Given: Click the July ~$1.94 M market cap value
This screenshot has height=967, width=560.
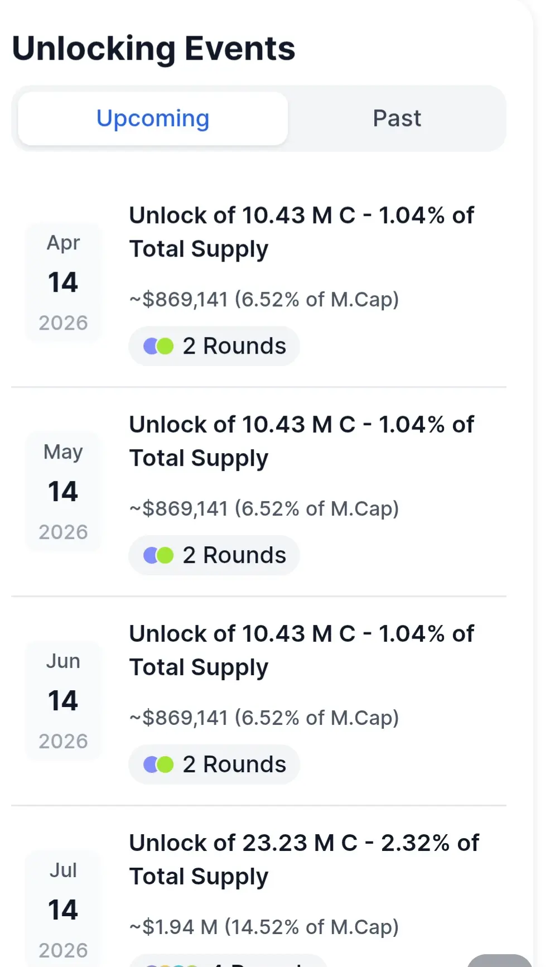Looking at the screenshot, I should coord(264,927).
